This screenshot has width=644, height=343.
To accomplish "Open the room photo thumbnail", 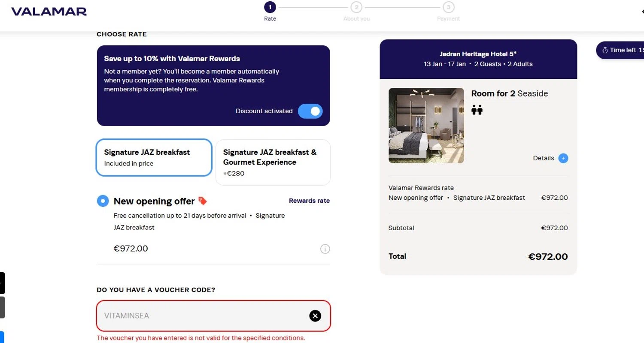I will click(426, 126).
